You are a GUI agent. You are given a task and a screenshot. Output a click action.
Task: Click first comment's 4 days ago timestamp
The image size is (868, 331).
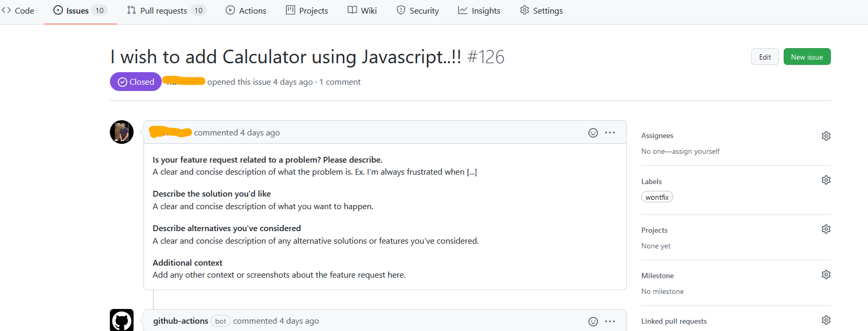point(260,133)
